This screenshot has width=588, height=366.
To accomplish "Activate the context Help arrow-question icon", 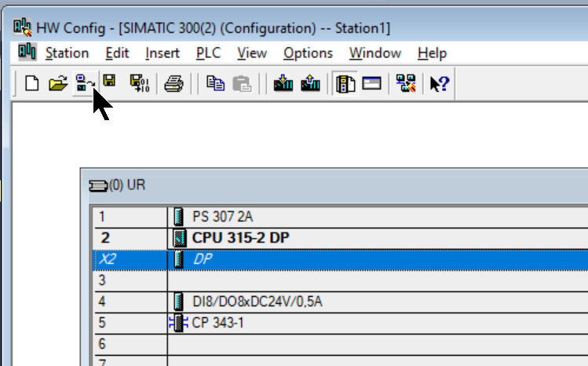I will 440,83.
